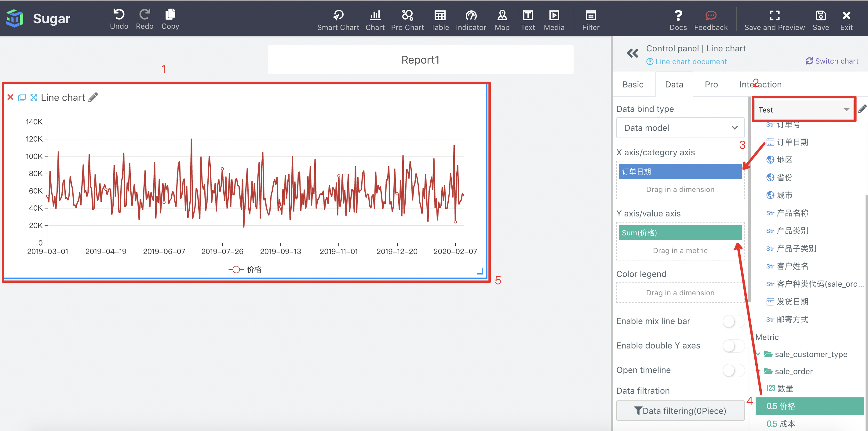Select 订单日期 dimension in field list
This screenshot has height=431, width=868.
click(x=787, y=142)
